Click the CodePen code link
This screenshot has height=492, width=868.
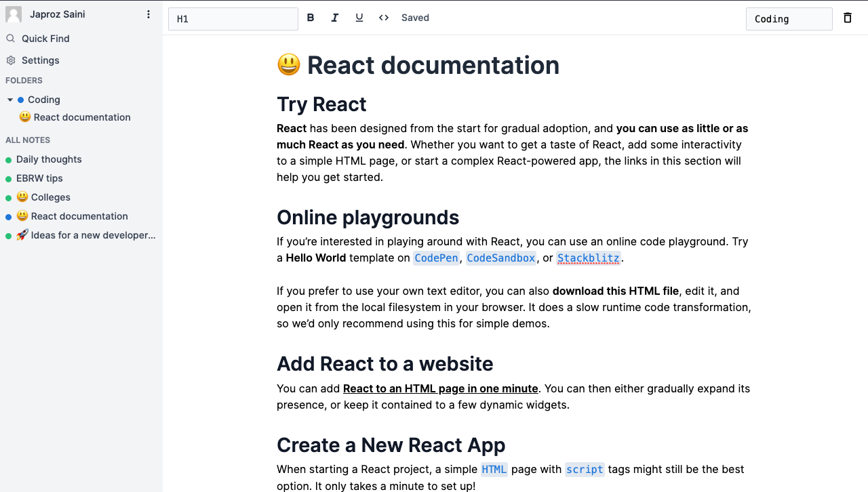(x=437, y=258)
